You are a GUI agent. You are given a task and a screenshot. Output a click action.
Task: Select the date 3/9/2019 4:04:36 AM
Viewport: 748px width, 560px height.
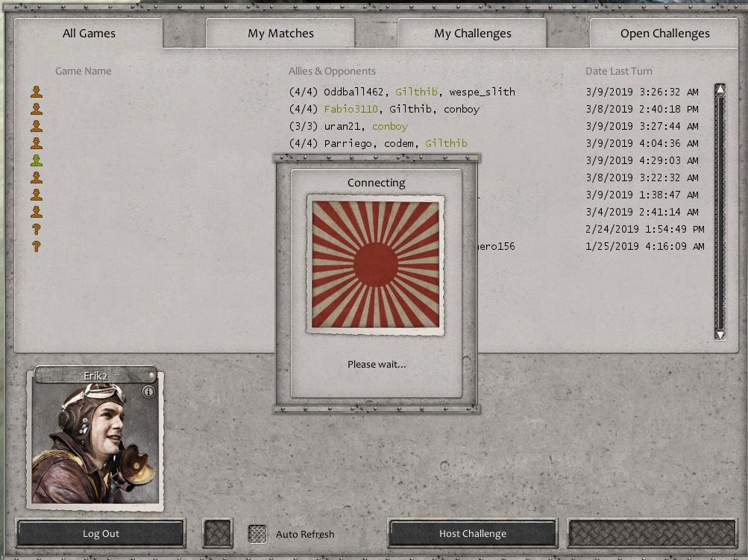(642, 143)
